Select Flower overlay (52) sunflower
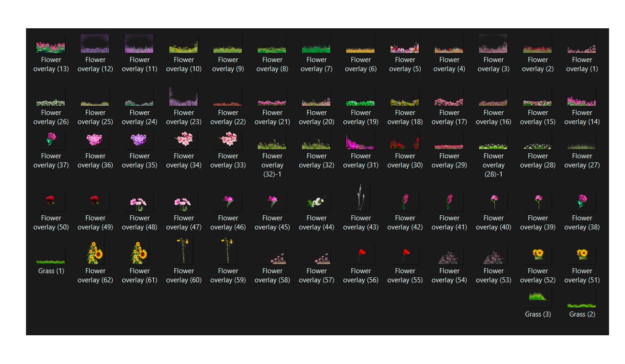The image size is (625, 364). (537, 255)
